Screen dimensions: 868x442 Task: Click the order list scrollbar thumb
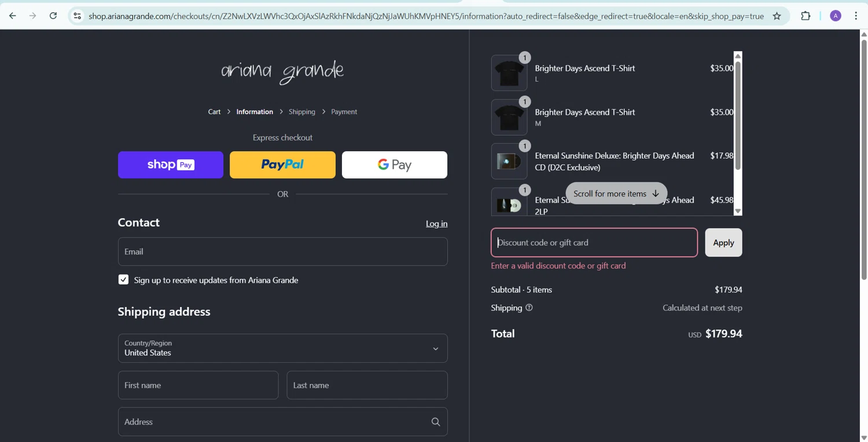point(738,115)
